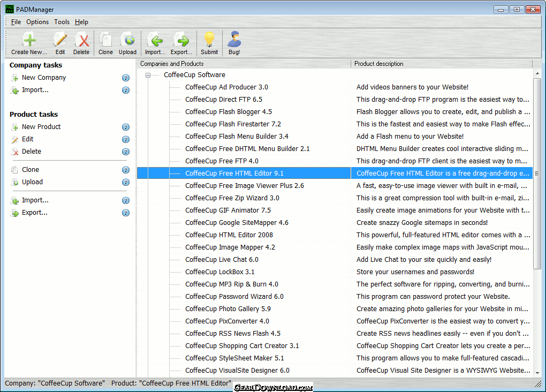Click Edit in Product tasks panel
Viewport: 546px width, 392px height.
point(27,139)
